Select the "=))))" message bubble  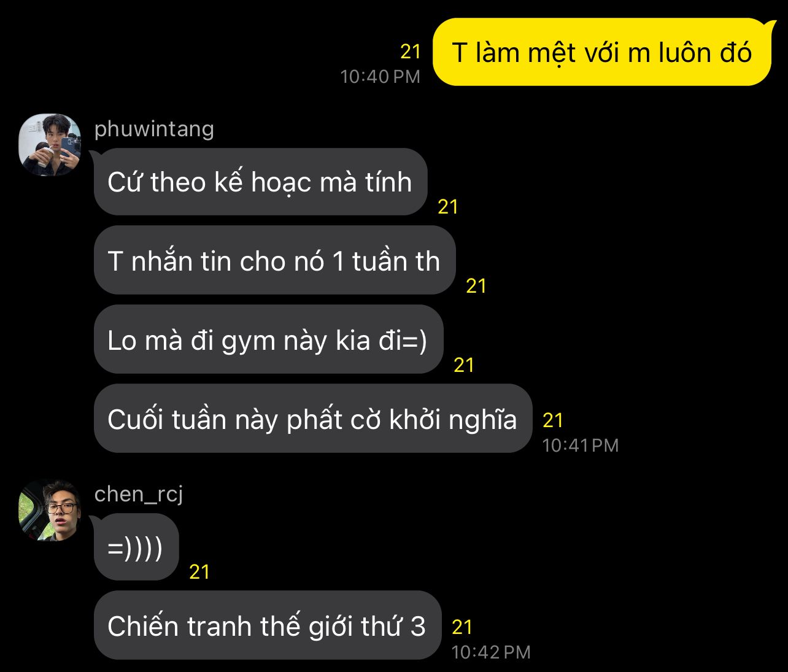[x=136, y=547]
